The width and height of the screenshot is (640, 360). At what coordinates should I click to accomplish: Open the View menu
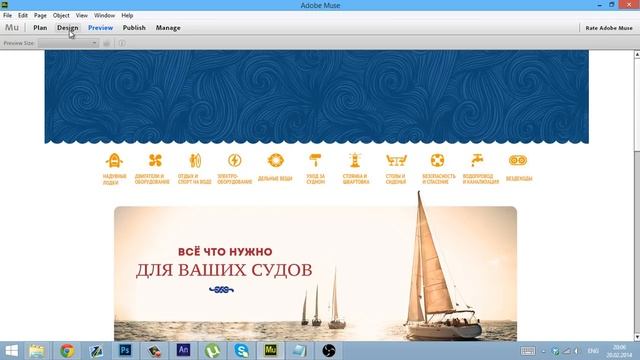click(x=82, y=15)
